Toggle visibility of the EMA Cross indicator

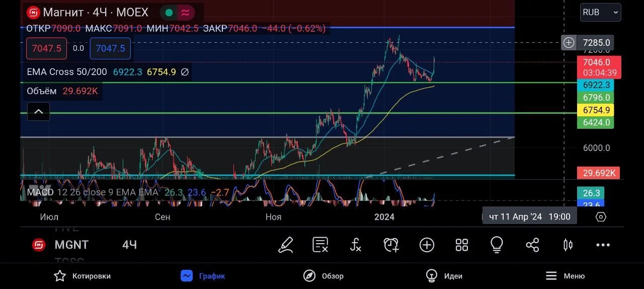click(185, 72)
